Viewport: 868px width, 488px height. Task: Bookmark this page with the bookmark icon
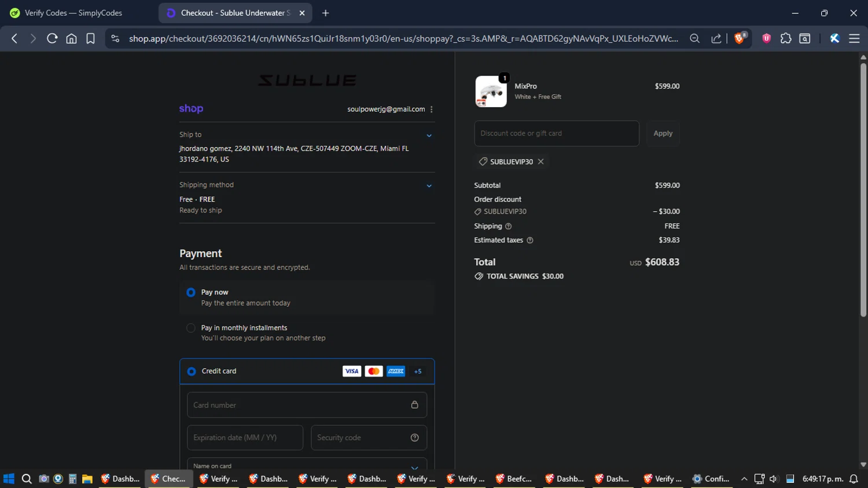90,38
